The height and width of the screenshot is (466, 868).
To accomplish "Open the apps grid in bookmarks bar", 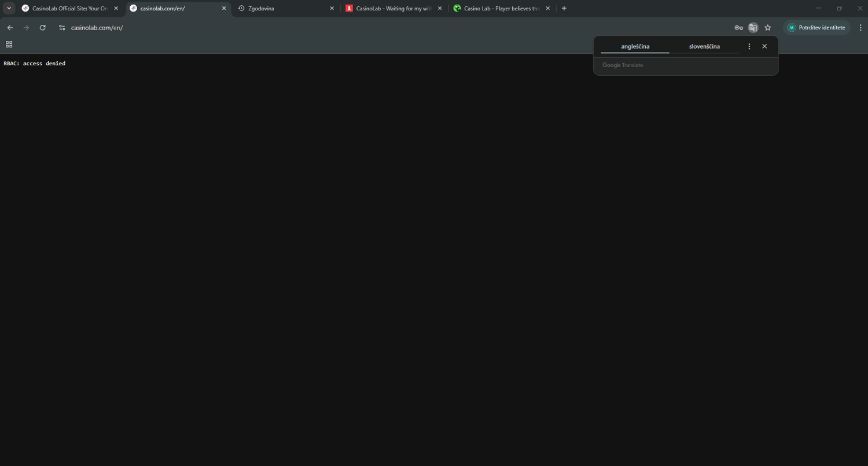I will (9, 45).
